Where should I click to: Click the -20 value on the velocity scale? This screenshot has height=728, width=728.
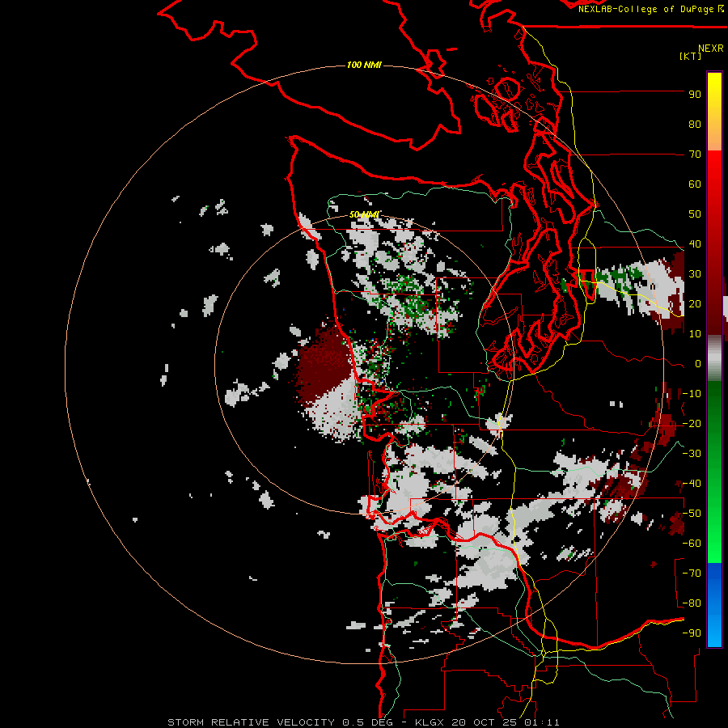[x=692, y=423]
